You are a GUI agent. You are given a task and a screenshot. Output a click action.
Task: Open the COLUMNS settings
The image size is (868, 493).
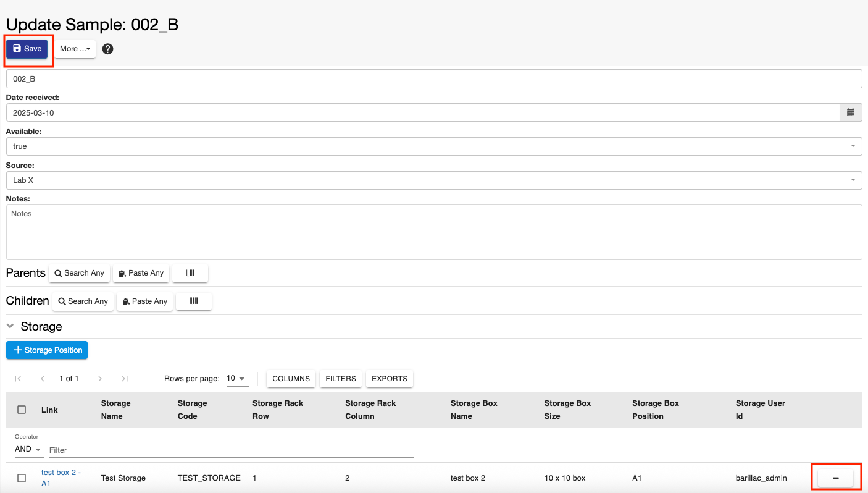point(291,379)
